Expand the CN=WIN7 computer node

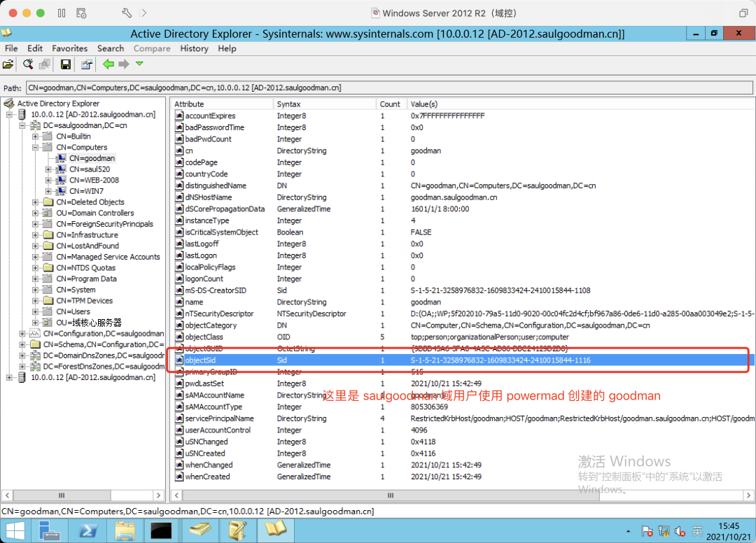[48, 191]
